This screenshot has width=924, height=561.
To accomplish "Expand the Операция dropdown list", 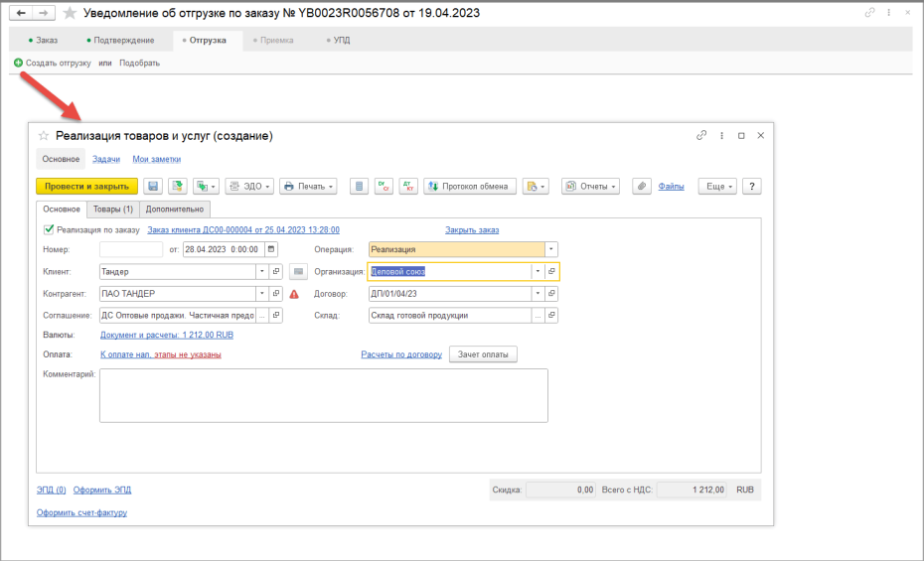I will [x=551, y=249].
